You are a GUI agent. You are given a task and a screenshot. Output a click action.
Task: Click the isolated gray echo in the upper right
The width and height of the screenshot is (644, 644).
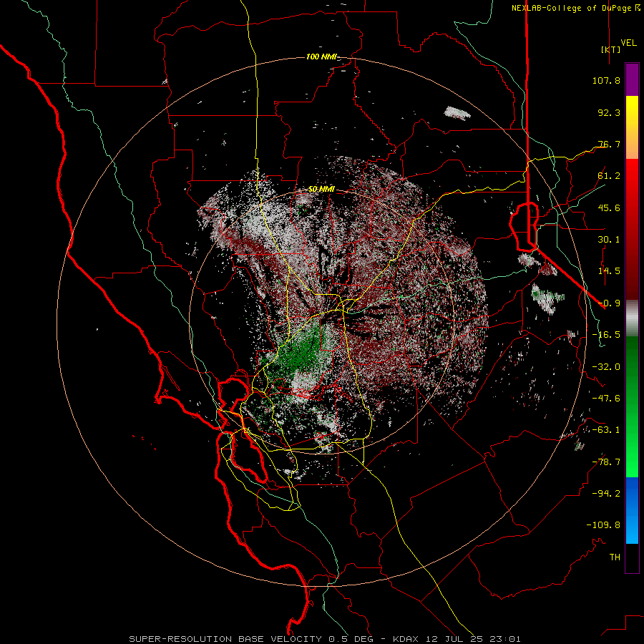pos(457,113)
